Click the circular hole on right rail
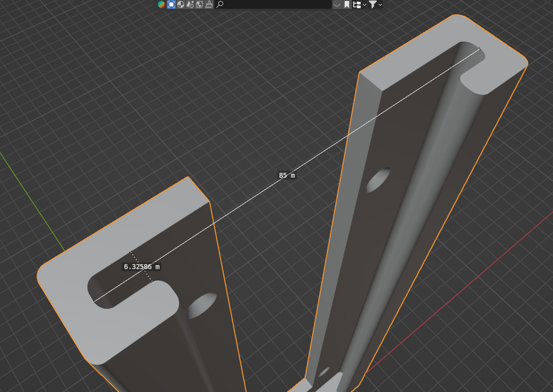Viewport: 553px width, 392px height. click(x=378, y=180)
